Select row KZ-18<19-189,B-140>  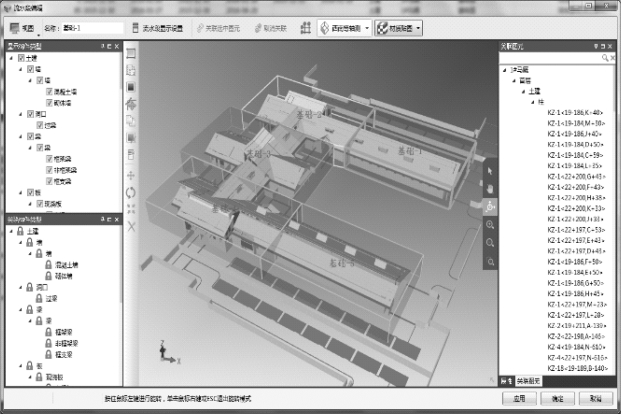click(x=577, y=368)
